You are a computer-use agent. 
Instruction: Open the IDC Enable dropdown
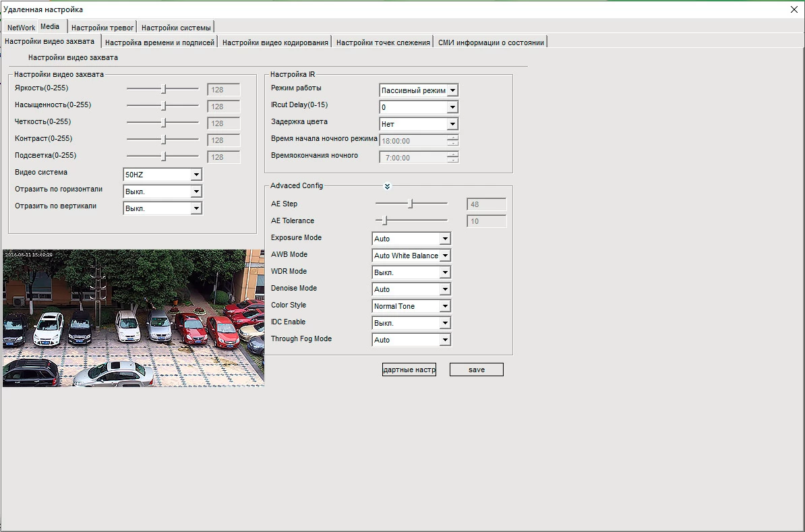[411, 323]
